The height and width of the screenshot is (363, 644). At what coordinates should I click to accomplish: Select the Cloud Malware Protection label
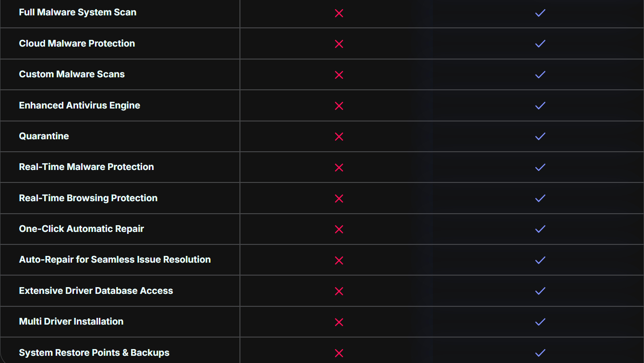click(77, 43)
